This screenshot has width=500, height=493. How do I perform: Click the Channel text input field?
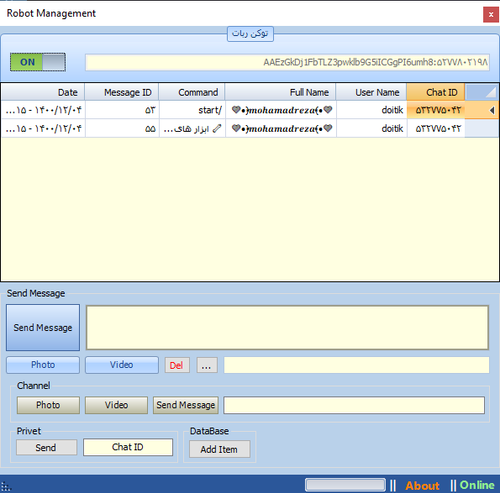click(354, 405)
